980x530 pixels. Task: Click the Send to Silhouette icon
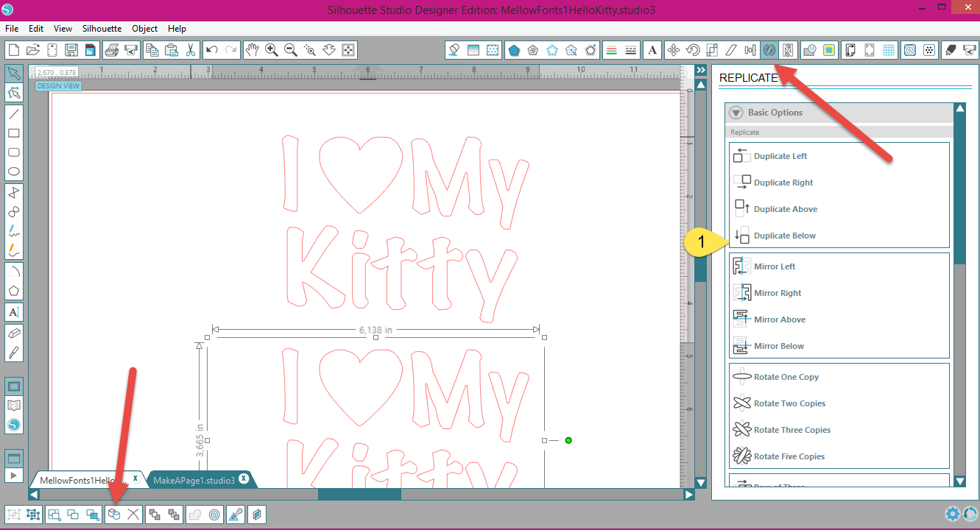point(969,50)
